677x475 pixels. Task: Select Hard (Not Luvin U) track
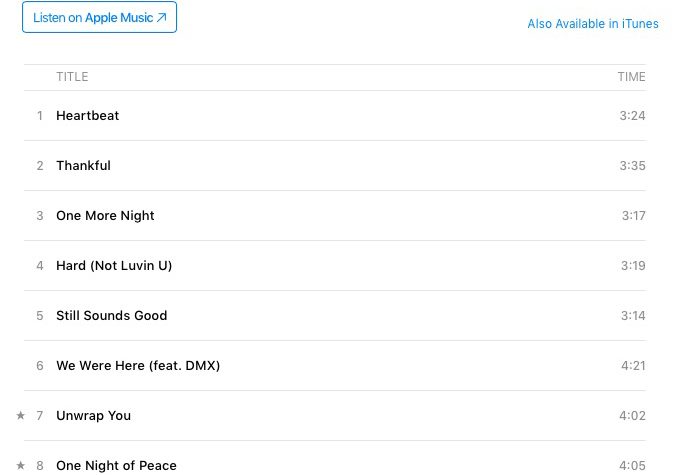pyautogui.click(x=114, y=266)
